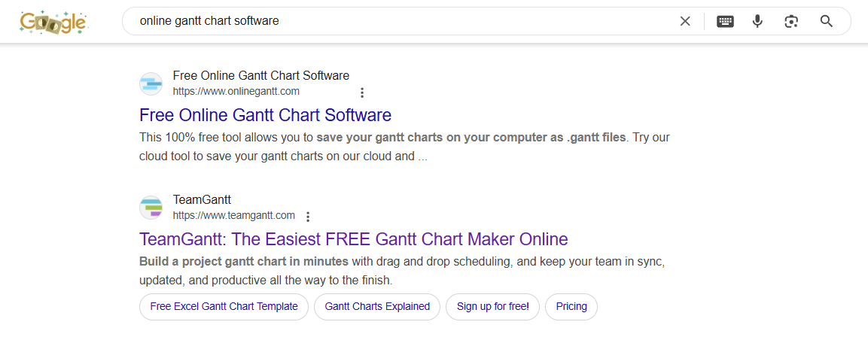Click the 'TeamGantt' site name above the URL
868x337 pixels.
(x=202, y=200)
